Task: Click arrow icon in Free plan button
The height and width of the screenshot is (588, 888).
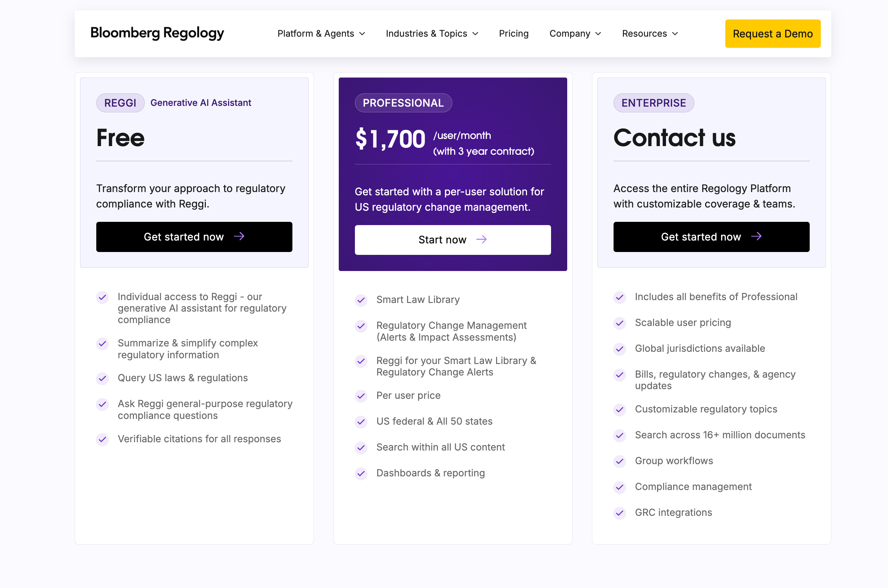Action: click(x=239, y=236)
